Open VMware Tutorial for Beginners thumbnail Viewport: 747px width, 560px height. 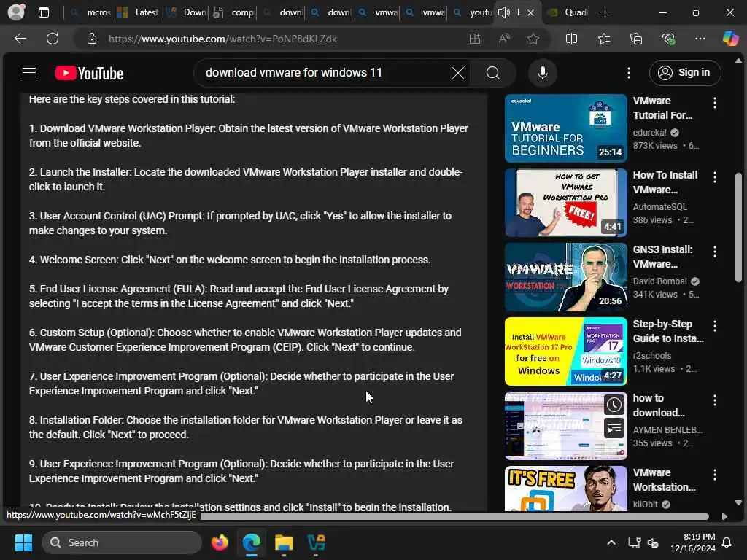tap(565, 128)
